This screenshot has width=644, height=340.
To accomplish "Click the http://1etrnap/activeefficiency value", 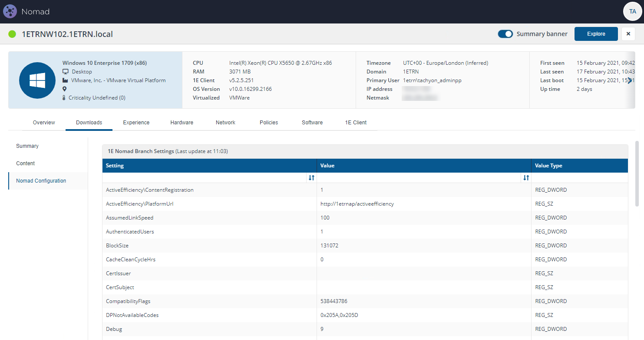I will coord(357,204).
